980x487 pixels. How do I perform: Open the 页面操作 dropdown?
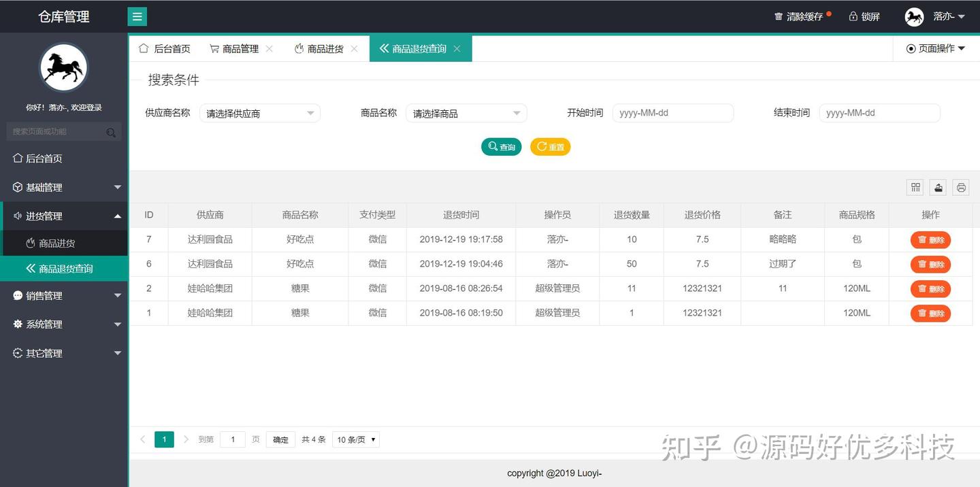pos(935,48)
